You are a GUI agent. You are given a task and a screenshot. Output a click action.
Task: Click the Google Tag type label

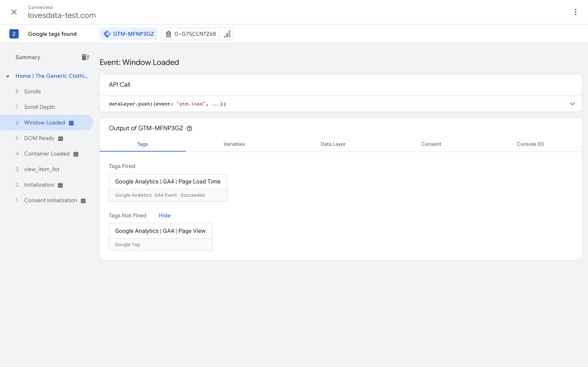click(x=127, y=244)
